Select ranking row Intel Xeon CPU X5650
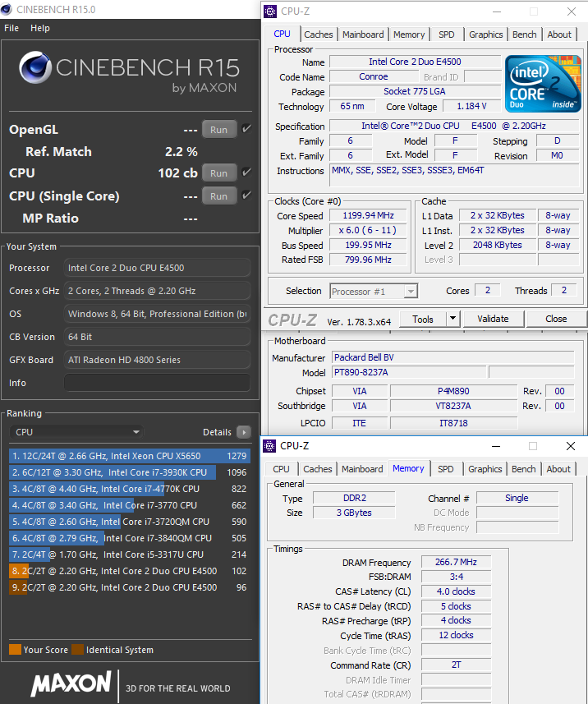The image size is (588, 704). tap(129, 456)
